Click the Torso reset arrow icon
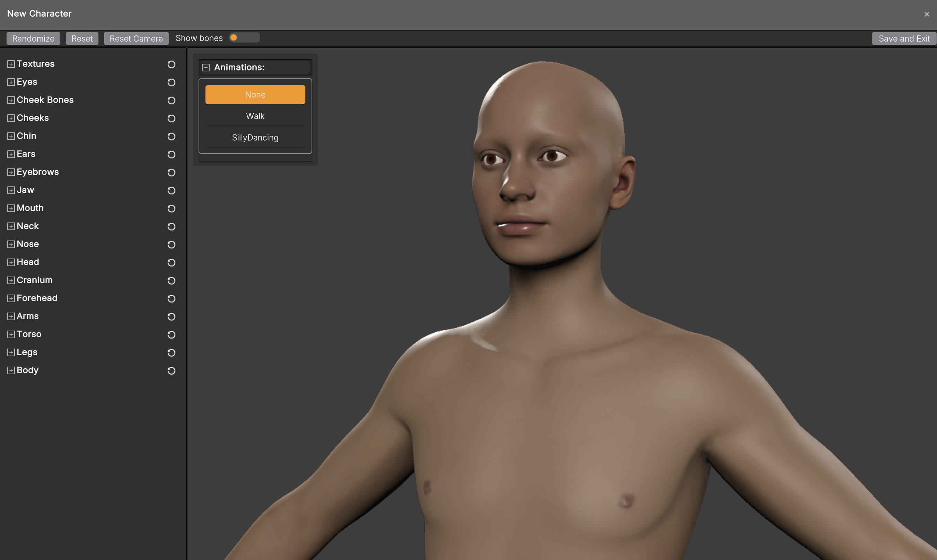Viewport: 937px width, 560px height. pyautogui.click(x=171, y=335)
